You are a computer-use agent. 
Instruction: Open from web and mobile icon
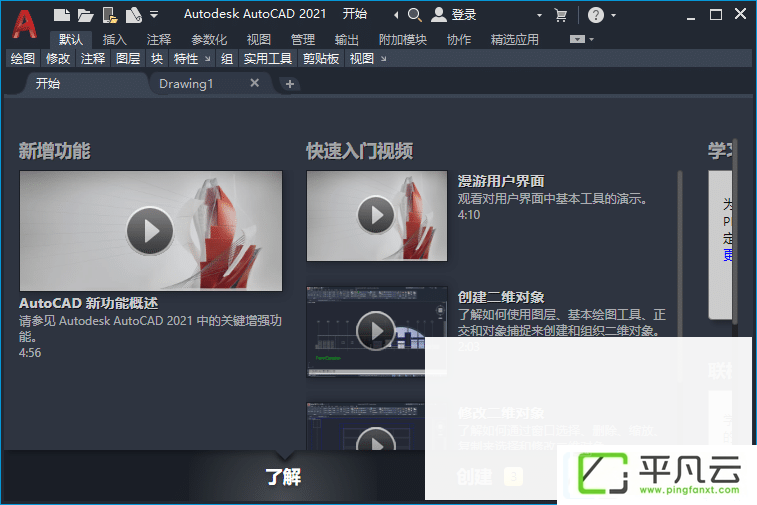(110, 15)
